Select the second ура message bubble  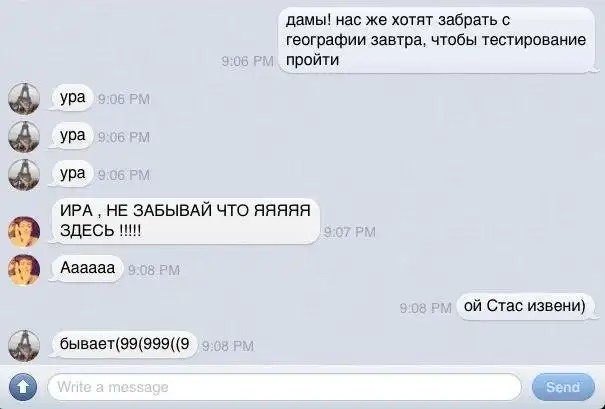[x=71, y=136]
